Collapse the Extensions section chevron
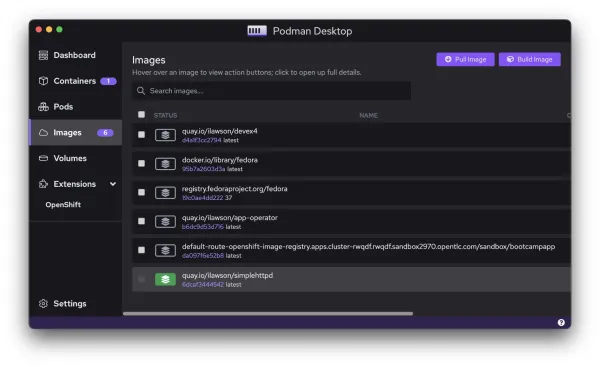The width and height of the screenshot is (600, 367). point(113,184)
